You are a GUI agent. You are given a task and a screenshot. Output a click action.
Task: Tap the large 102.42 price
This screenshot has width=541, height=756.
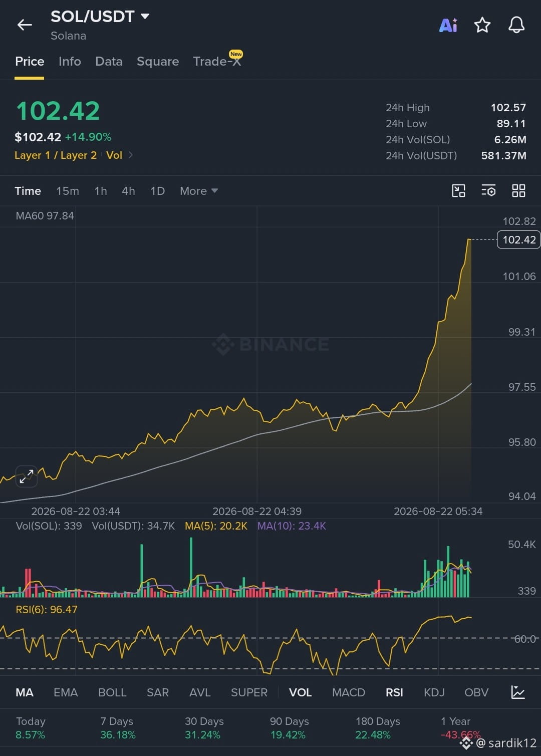pos(58,111)
